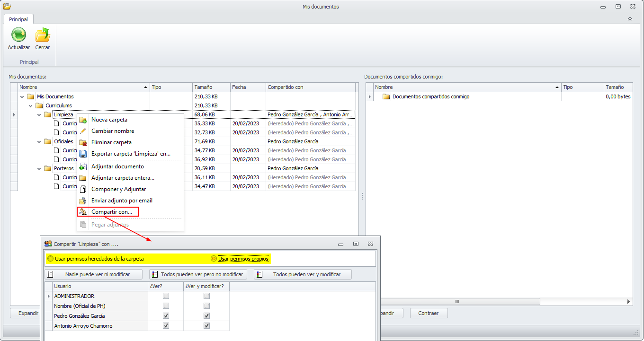Select Nueva carpeta from the context menu
644x341 pixels.
tap(109, 120)
